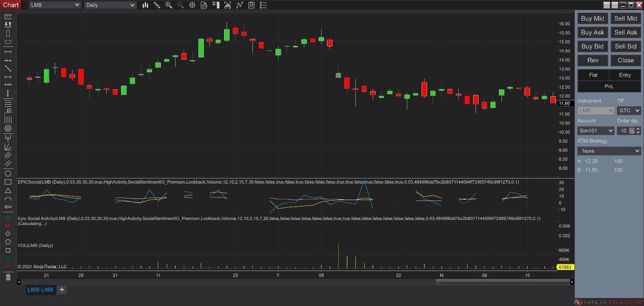
Task: Select the Risk-Reward drawing tool
Action: coord(8,25)
